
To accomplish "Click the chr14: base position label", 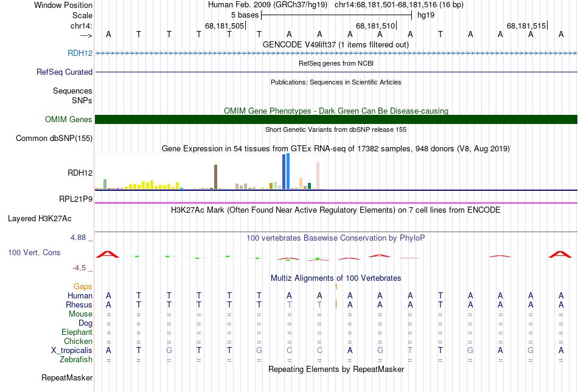I will click(x=82, y=26).
